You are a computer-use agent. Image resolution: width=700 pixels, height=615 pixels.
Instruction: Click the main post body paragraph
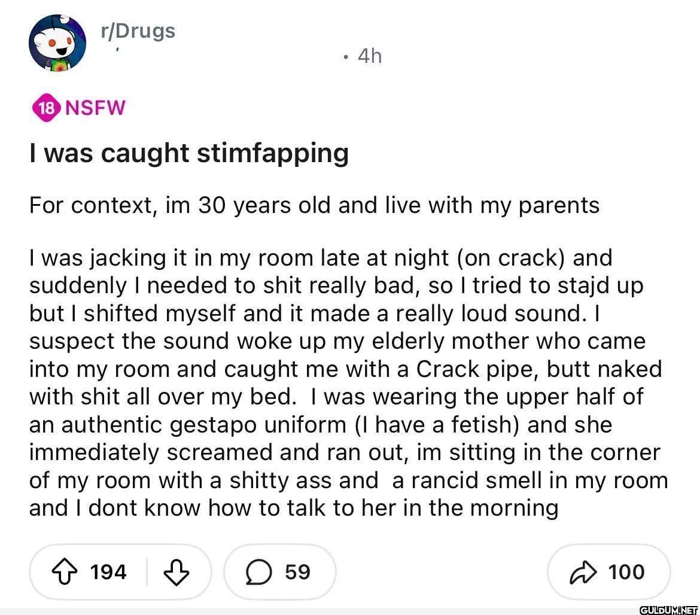[347, 383]
